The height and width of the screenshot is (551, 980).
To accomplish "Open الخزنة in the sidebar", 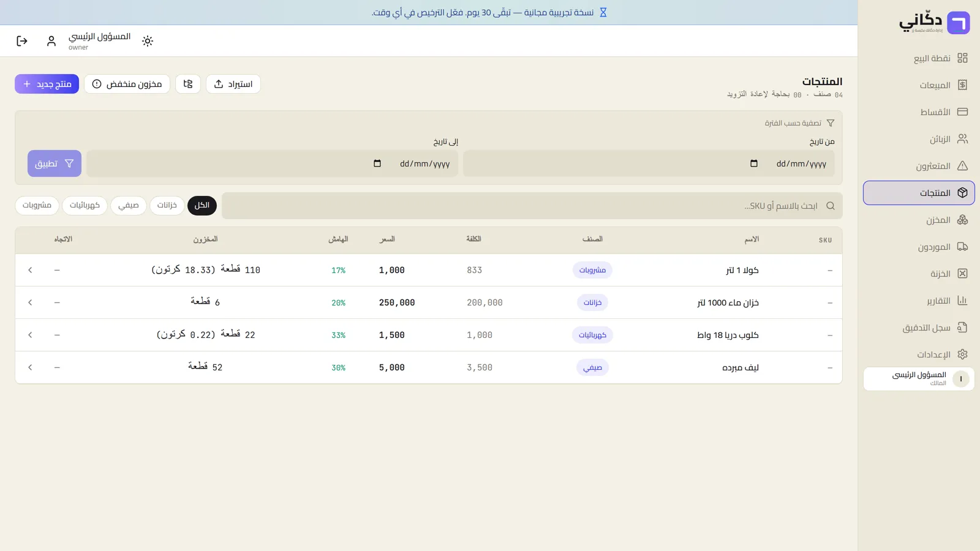I will (x=919, y=274).
